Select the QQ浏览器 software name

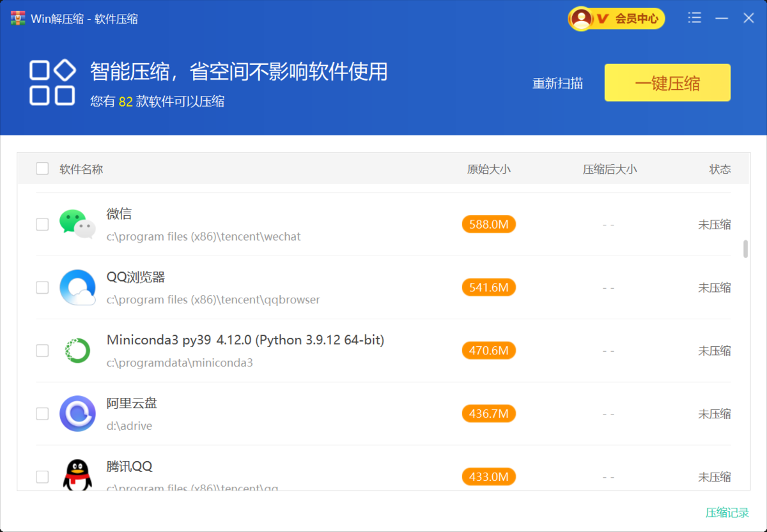click(136, 277)
